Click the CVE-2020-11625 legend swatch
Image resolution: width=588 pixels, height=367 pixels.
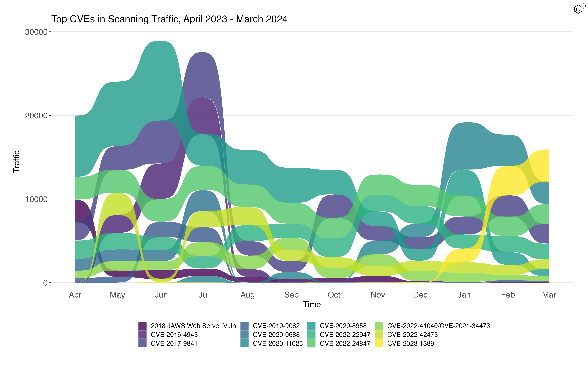pos(244,343)
